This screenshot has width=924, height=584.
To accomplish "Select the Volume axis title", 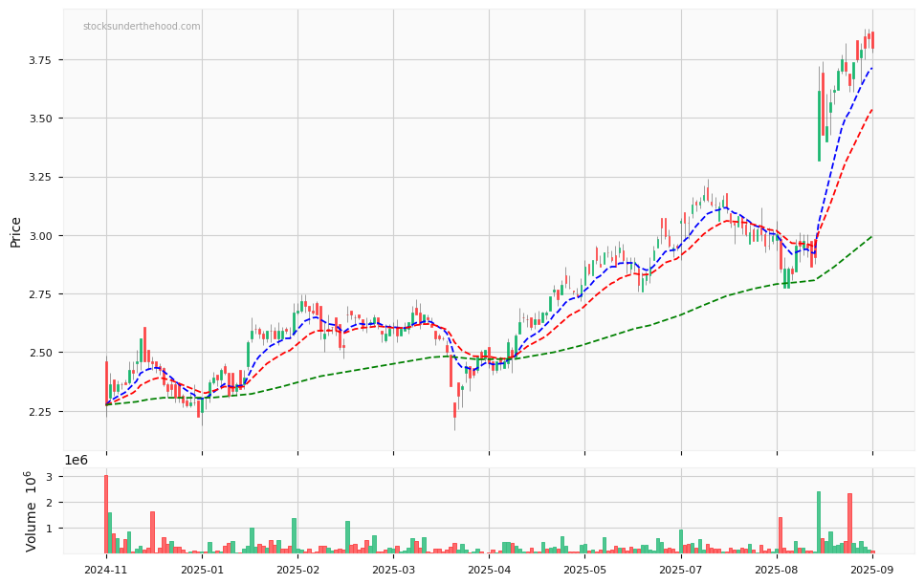I will 32,511.
